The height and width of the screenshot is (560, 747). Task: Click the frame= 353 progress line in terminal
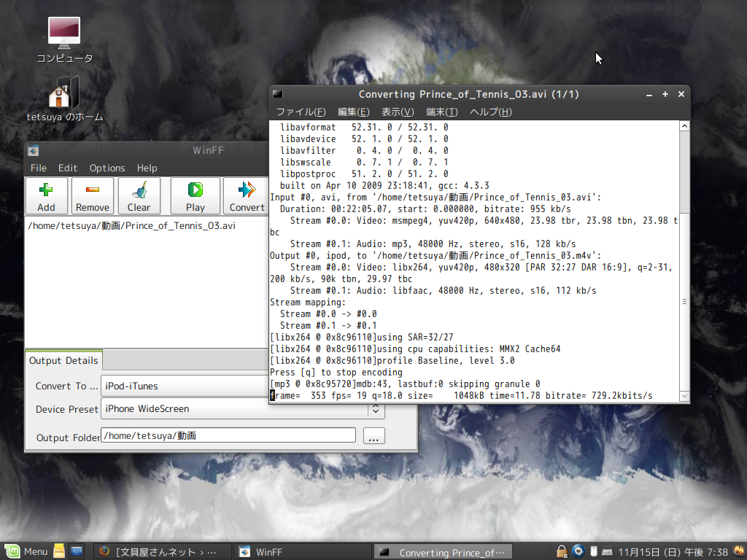pyautogui.click(x=461, y=396)
